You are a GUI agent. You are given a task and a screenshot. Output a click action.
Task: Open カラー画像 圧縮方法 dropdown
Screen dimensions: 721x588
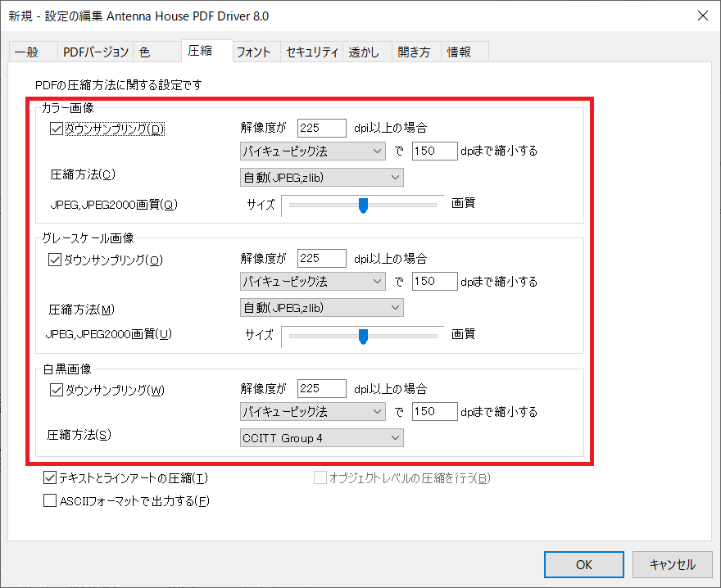321,177
